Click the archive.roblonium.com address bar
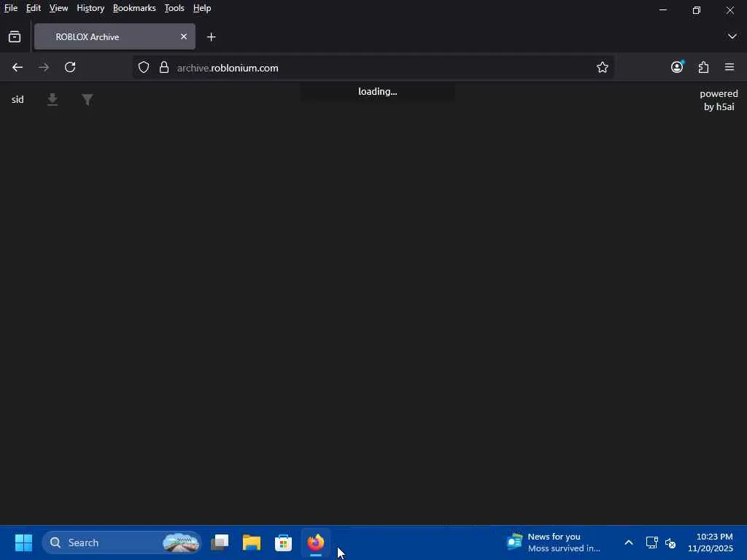This screenshot has height=560, width=747. coord(373,68)
